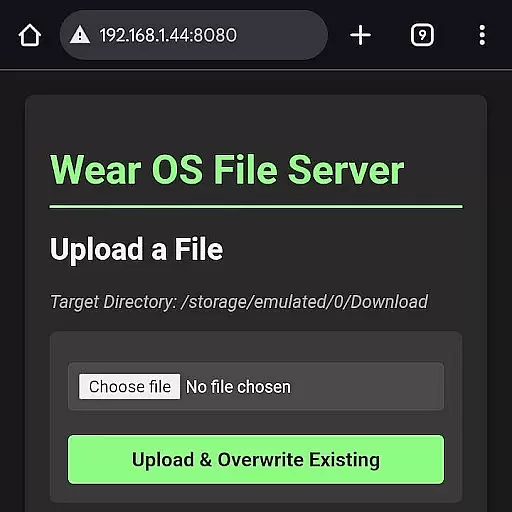
Task: Click the word 'Server' in the page title
Action: click(346, 170)
